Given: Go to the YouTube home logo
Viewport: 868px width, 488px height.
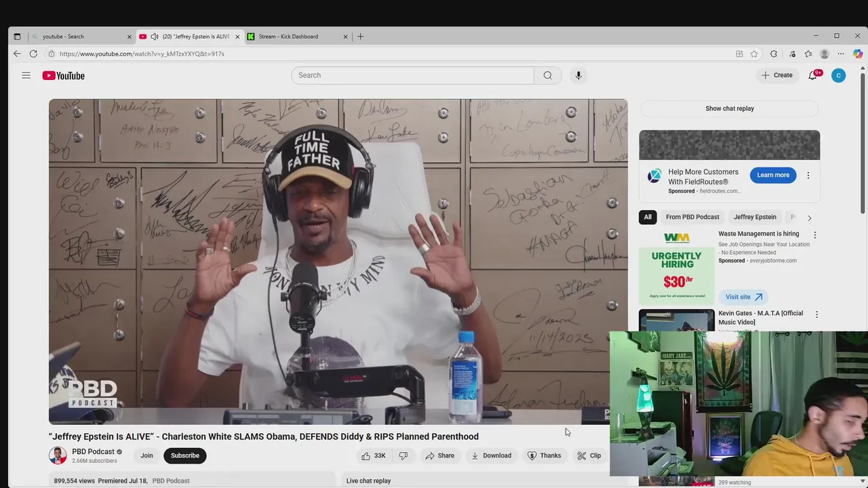Looking at the screenshot, I should coord(63,76).
